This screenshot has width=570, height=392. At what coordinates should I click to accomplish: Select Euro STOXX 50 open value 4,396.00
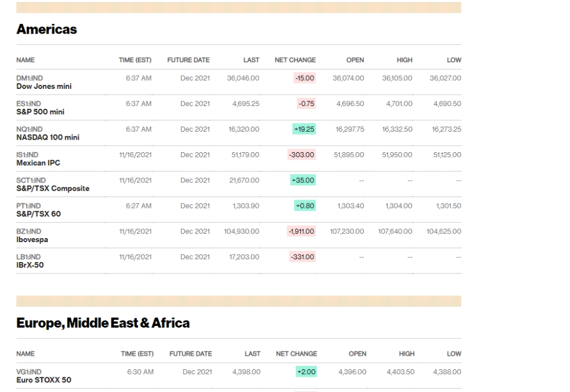pos(352,372)
